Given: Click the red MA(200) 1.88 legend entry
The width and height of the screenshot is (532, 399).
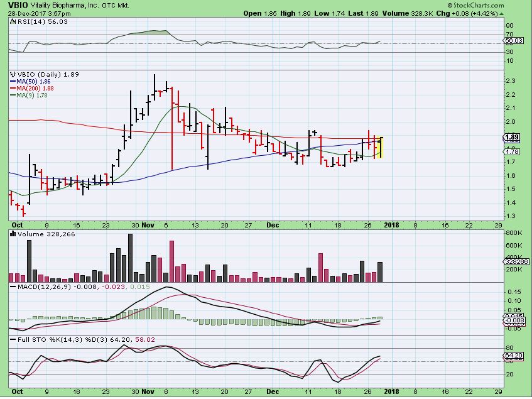Looking at the screenshot, I should 32,88.
